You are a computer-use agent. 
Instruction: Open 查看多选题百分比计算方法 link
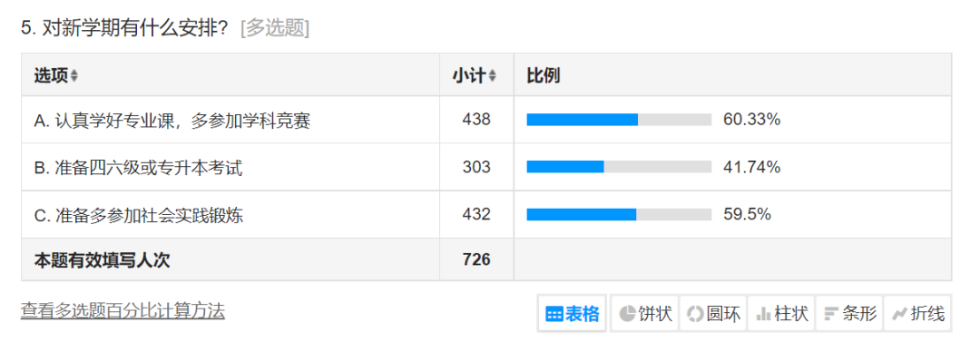[x=122, y=310]
